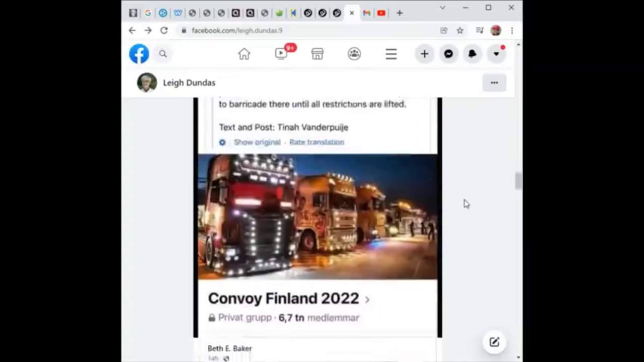
Task: Open the notifications bell
Action: (472, 54)
